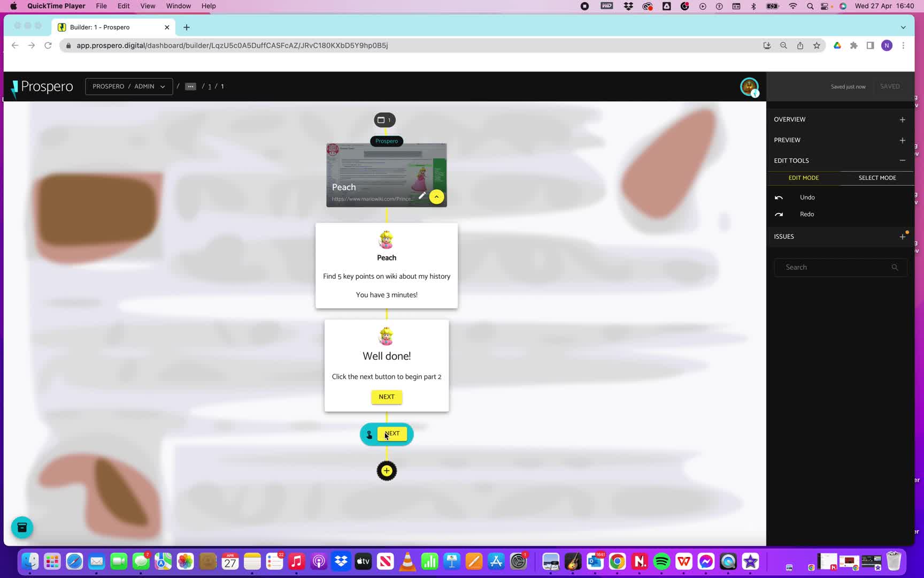Expand the PREVIEW section
The image size is (924, 578).
(902, 140)
